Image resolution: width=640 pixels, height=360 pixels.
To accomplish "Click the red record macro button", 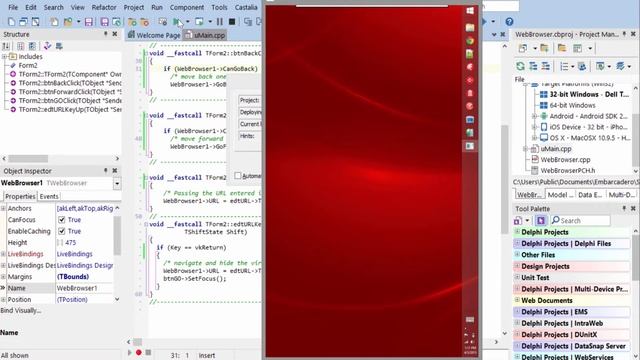I will pos(139,352).
